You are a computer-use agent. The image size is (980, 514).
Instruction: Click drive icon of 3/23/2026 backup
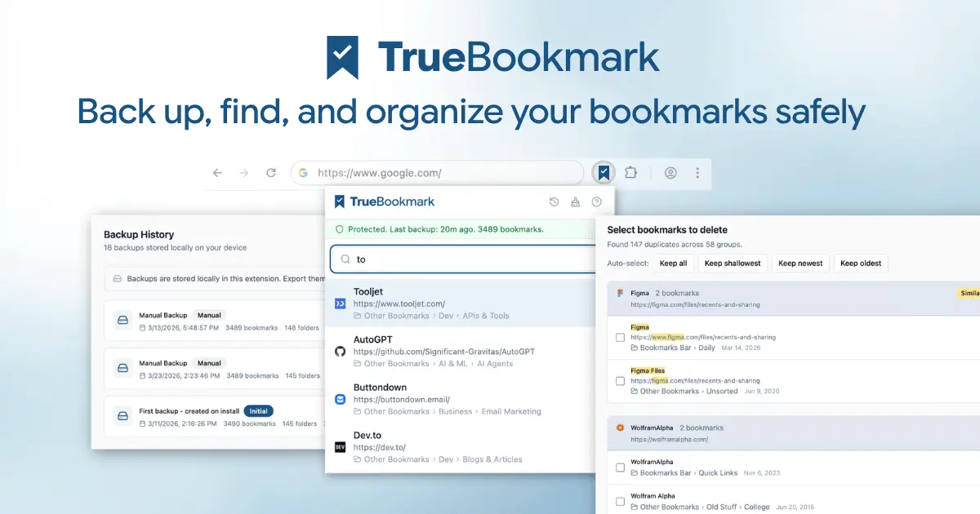[x=123, y=369]
